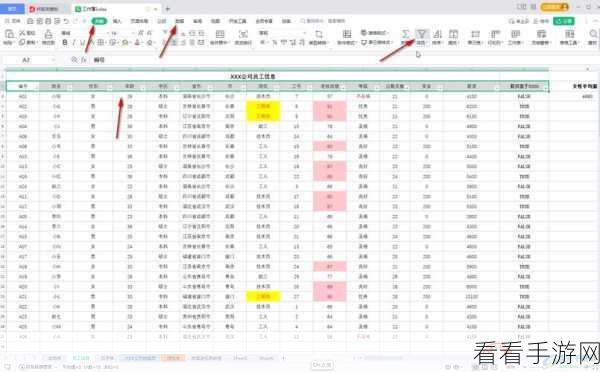Click the green Share button
This screenshot has width=600, height=372.
click(564, 21)
